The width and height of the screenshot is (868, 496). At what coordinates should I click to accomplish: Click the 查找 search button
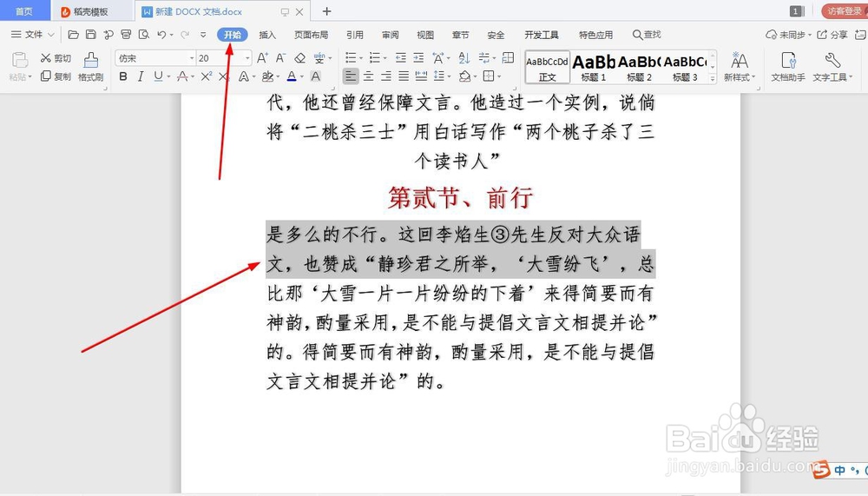647,35
